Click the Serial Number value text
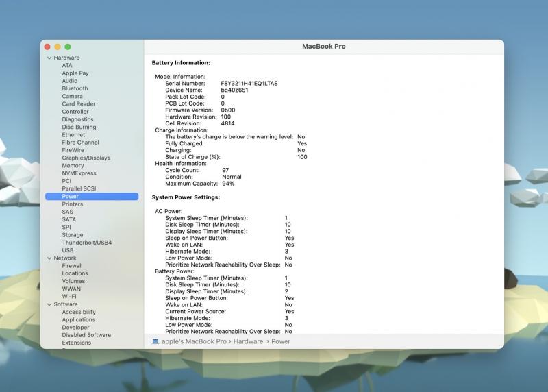548x392 pixels. point(249,83)
